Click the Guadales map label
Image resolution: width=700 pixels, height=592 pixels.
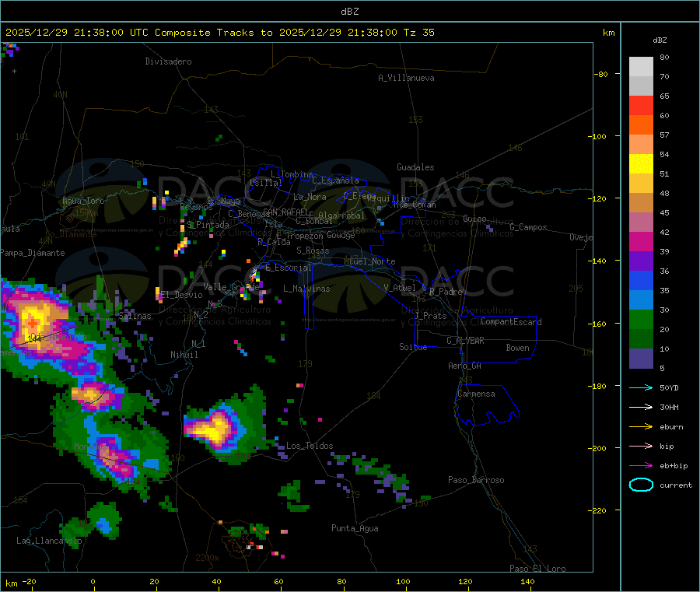(415, 167)
